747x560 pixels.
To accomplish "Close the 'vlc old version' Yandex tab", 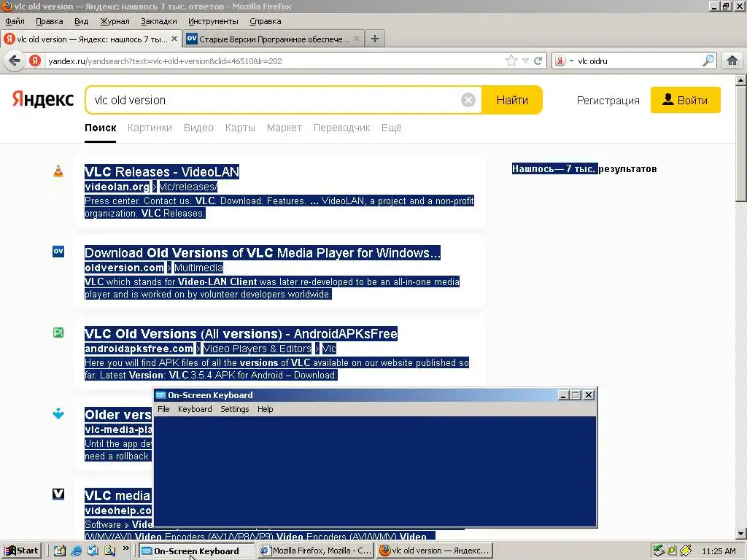I will 174,39.
